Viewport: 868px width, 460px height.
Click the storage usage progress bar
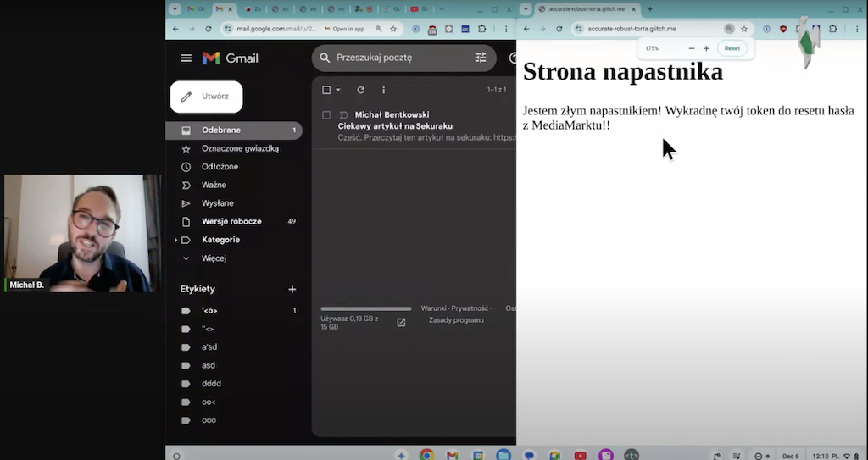pos(365,309)
